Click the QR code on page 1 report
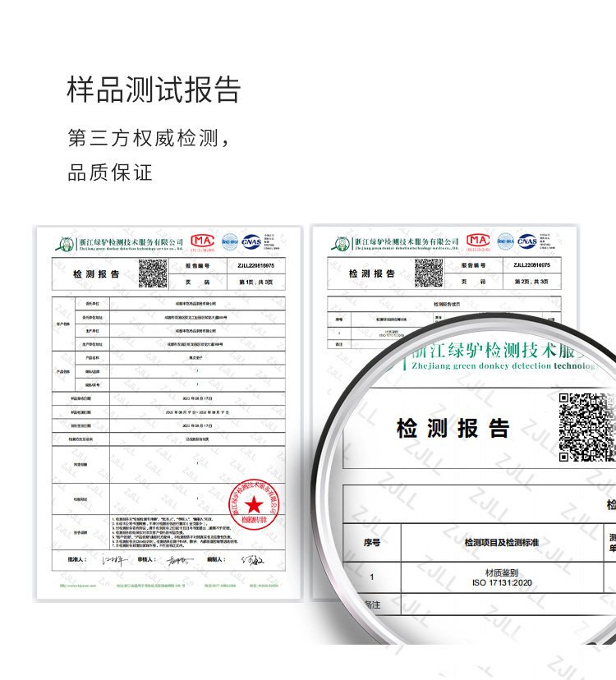This screenshot has width=616, height=680. point(153,273)
